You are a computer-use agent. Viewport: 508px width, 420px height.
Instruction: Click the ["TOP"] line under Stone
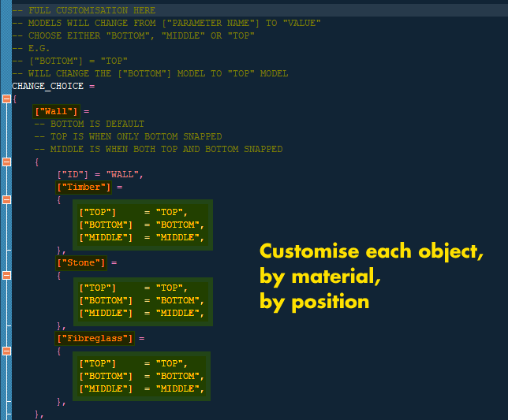pyautogui.click(x=133, y=288)
